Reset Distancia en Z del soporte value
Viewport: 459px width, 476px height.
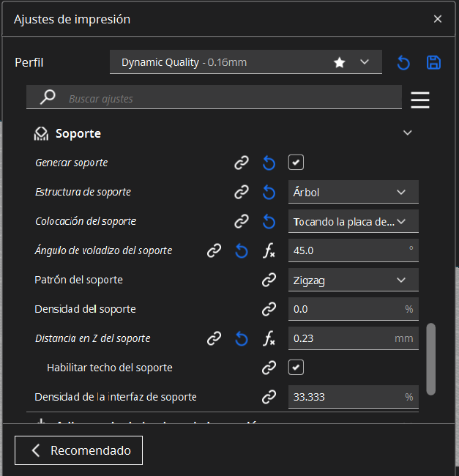tap(241, 338)
